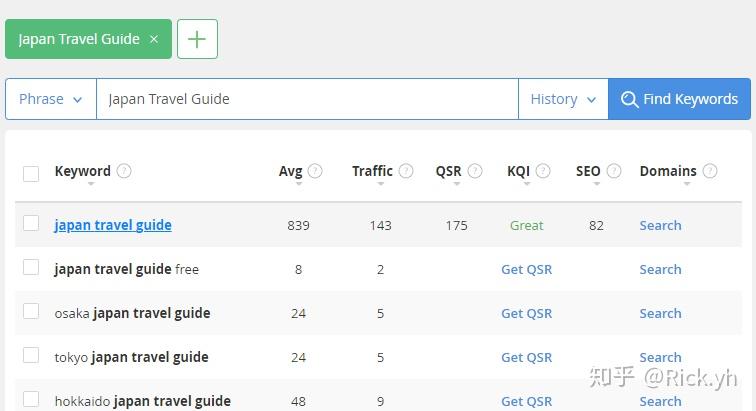Check the box for osaka japan travel guide
This screenshot has height=411, width=756.
click(31, 311)
